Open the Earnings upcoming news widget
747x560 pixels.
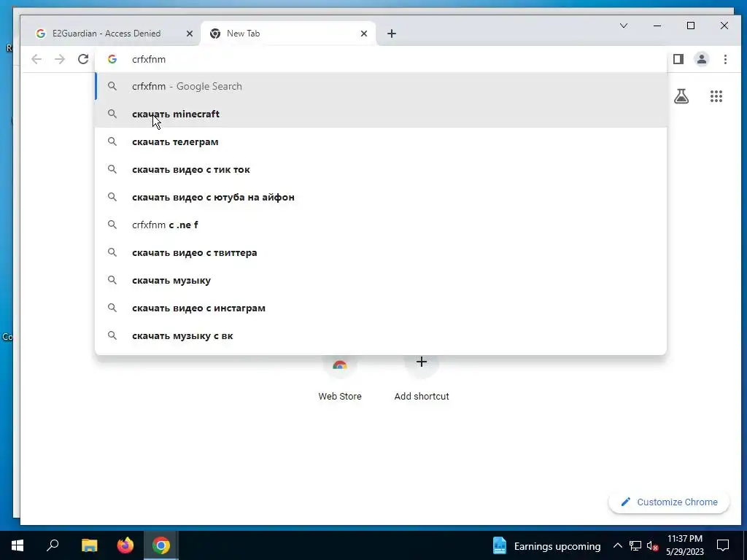[546, 545]
